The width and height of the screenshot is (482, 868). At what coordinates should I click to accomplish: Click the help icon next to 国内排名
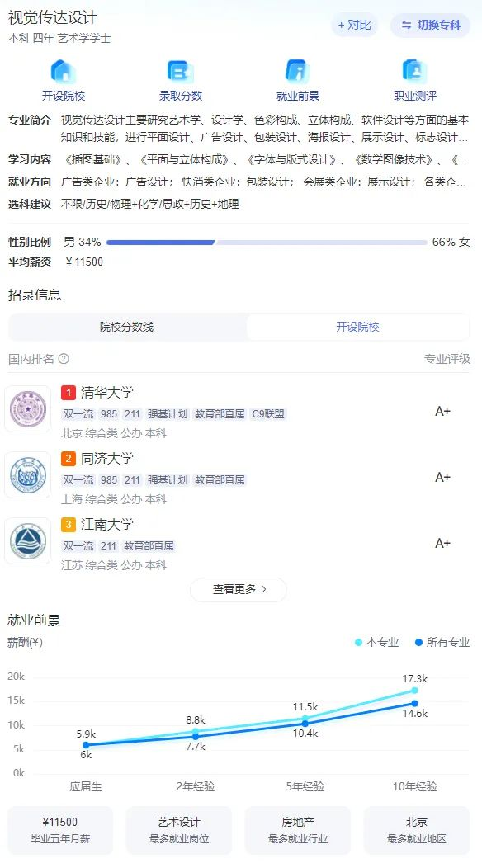tap(64, 359)
